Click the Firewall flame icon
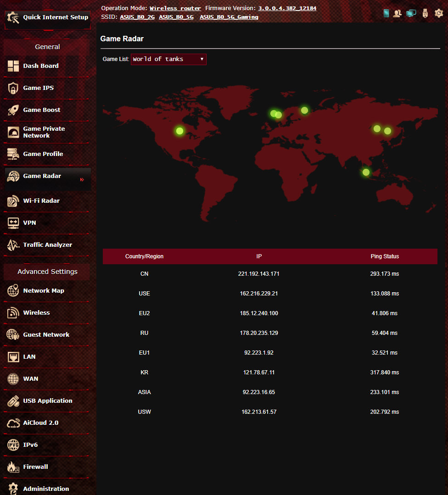This screenshot has width=448, height=495. (x=13, y=467)
